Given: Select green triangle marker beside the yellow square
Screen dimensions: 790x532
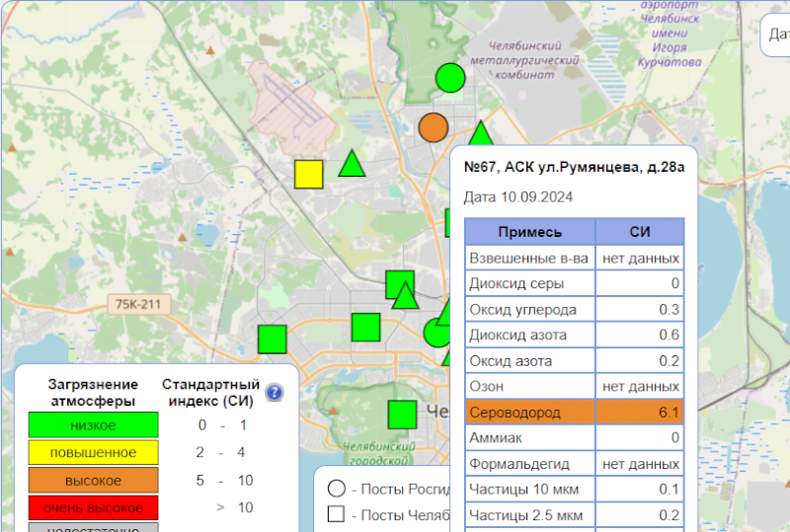Looking at the screenshot, I should click(352, 163).
